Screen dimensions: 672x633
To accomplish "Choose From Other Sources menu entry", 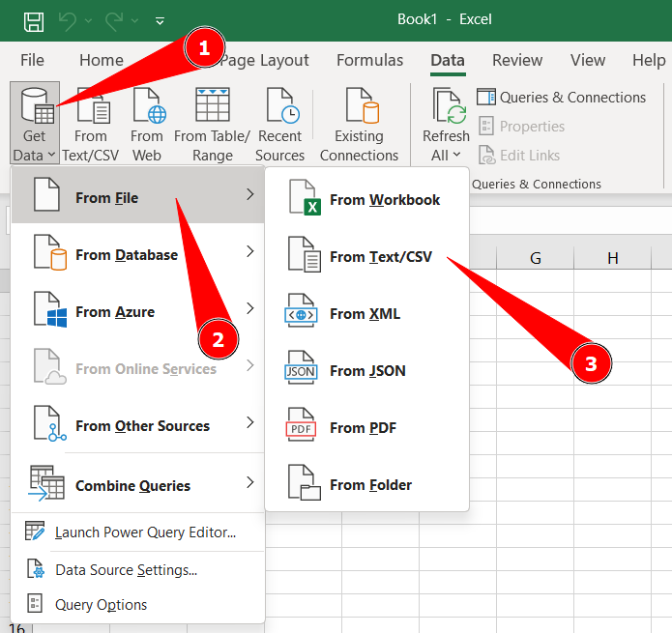I will click(x=138, y=423).
